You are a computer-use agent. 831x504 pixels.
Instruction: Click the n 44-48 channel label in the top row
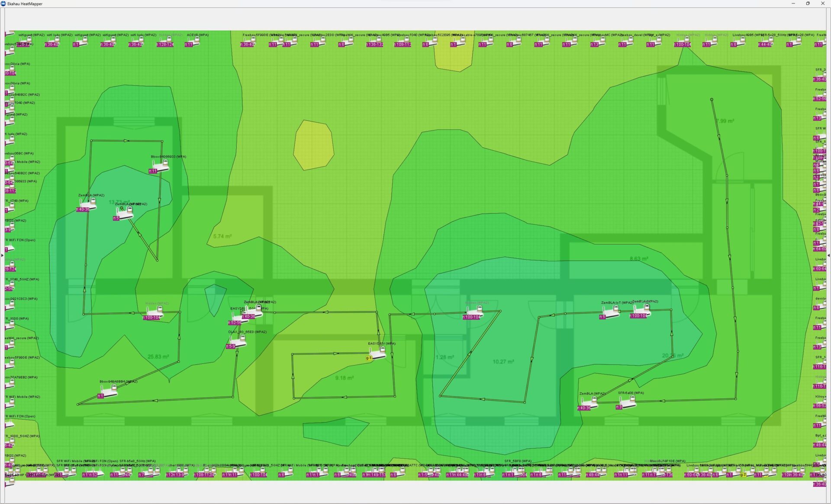point(765,45)
